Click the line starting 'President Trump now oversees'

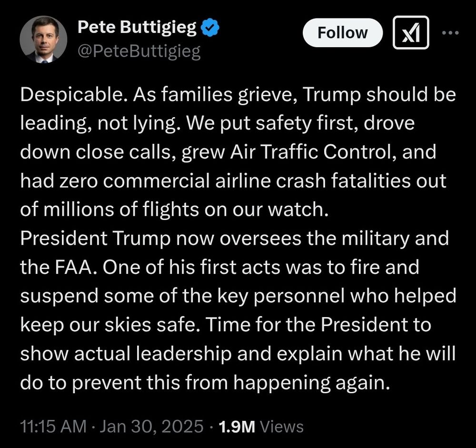click(x=234, y=239)
